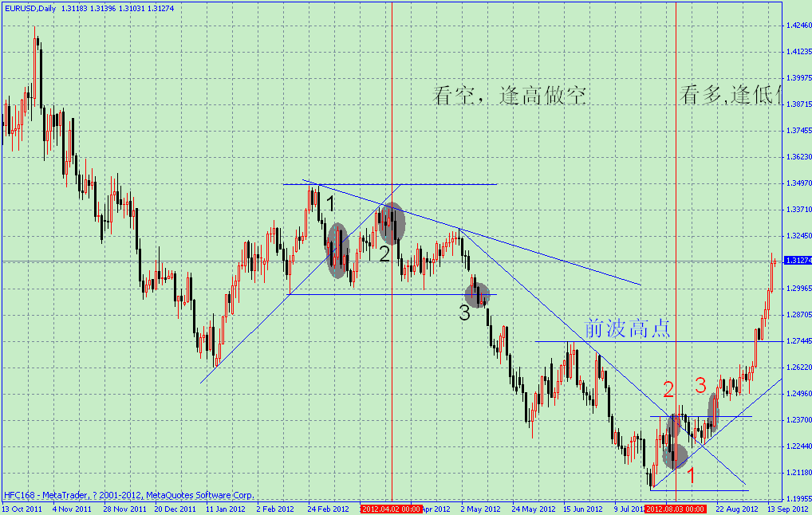Click the 1.26220 price axis label
This screenshot has height=515, width=812.
click(798, 367)
